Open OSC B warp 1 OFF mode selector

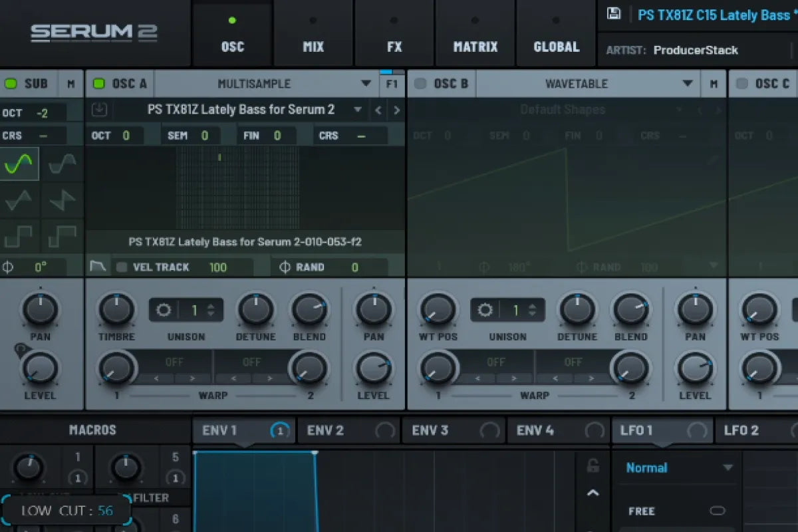[x=496, y=362]
